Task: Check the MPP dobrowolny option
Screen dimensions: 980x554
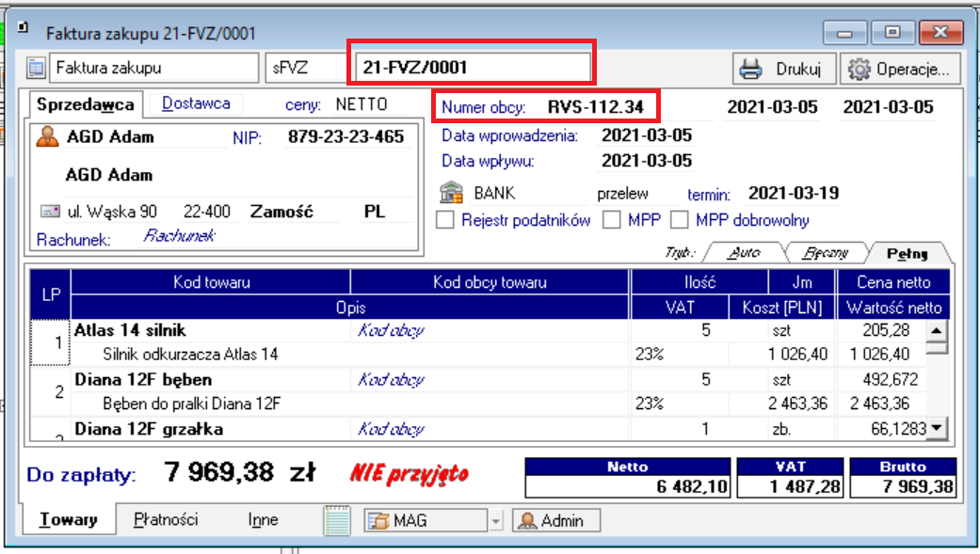Action: (x=680, y=221)
